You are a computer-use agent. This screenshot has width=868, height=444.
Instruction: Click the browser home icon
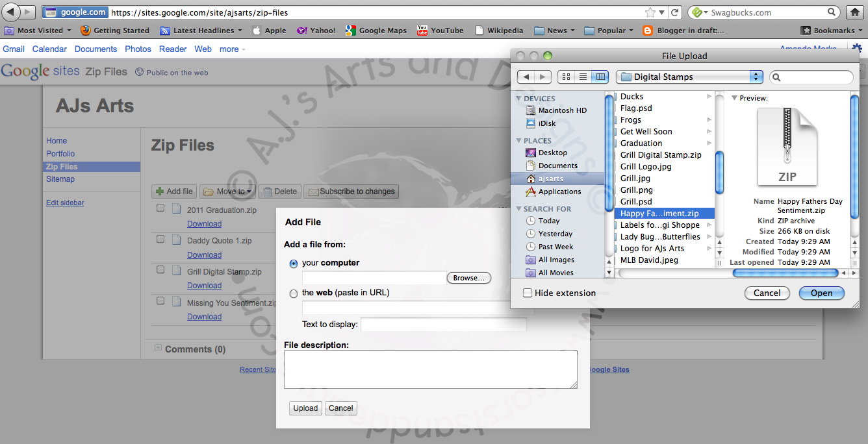click(x=856, y=12)
